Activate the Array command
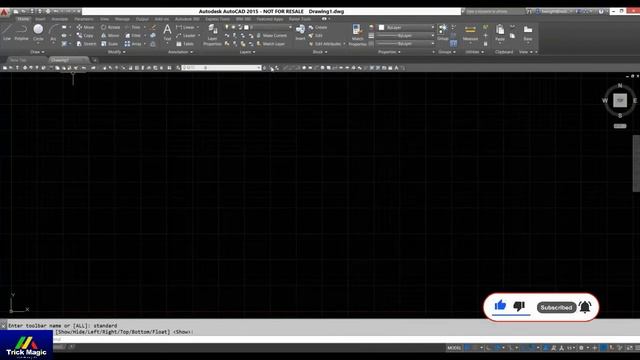Screen dimensions: 640x360 coord(133,44)
